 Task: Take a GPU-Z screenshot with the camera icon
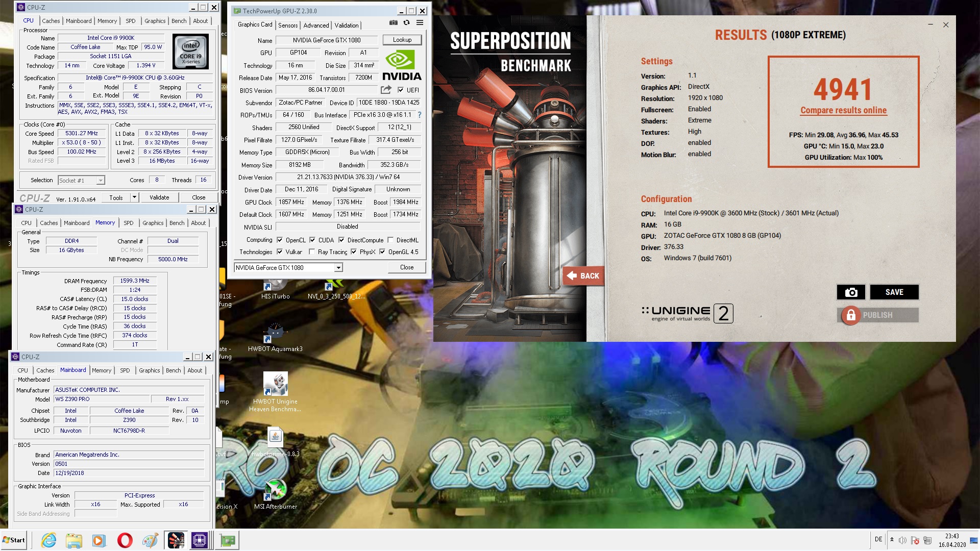(x=393, y=22)
